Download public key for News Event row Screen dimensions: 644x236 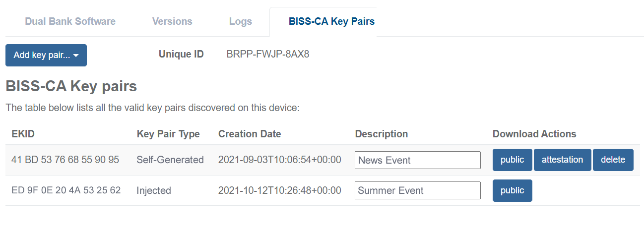(x=512, y=160)
